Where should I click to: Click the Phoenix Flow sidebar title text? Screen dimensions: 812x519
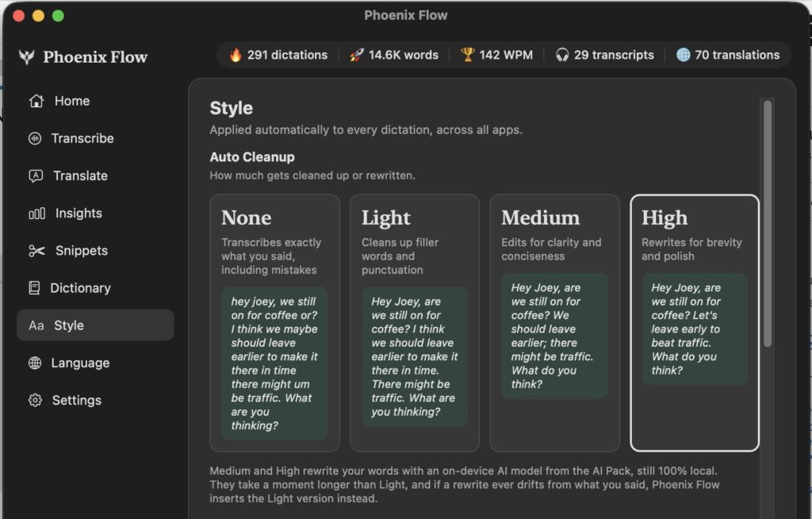pos(95,57)
